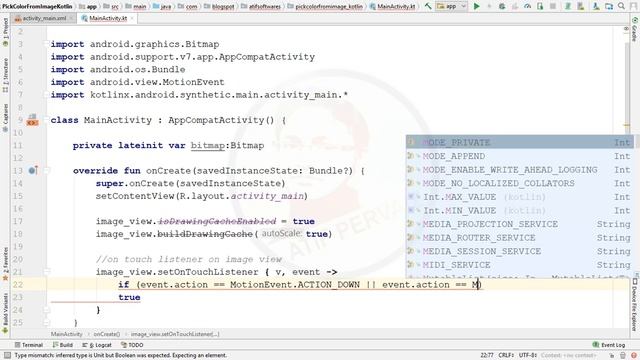
Task: Select MIDI_SERVICE completion suggestion
Action: point(520,265)
